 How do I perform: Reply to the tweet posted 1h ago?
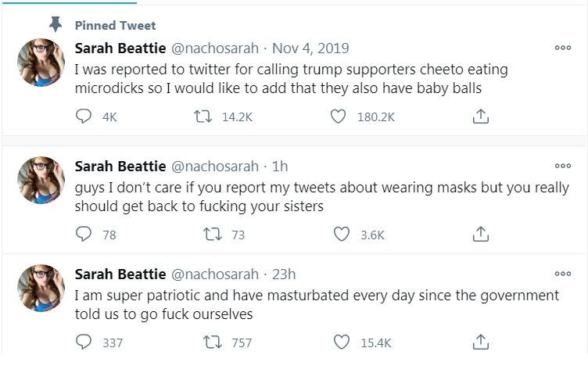[84, 234]
